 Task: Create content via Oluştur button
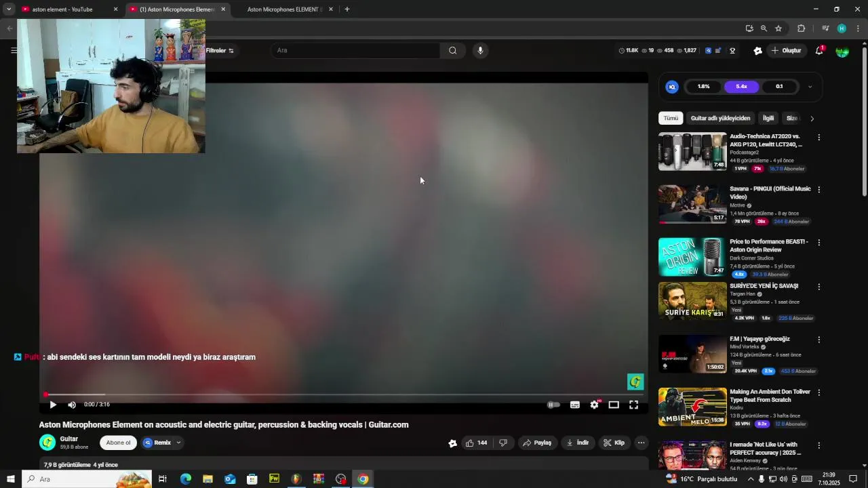click(x=787, y=51)
